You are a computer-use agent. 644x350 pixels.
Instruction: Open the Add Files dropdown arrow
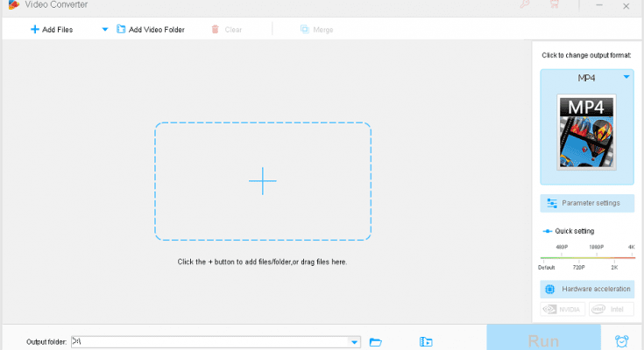pyautogui.click(x=105, y=30)
